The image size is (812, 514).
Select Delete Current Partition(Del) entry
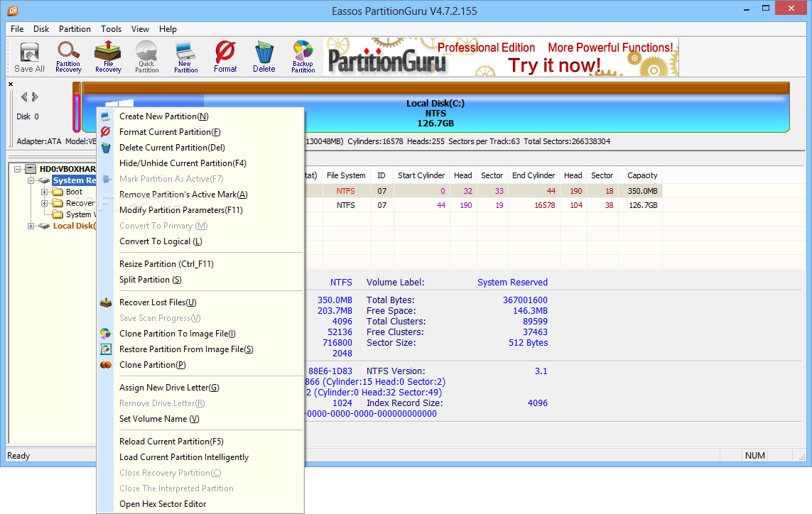(x=200, y=148)
